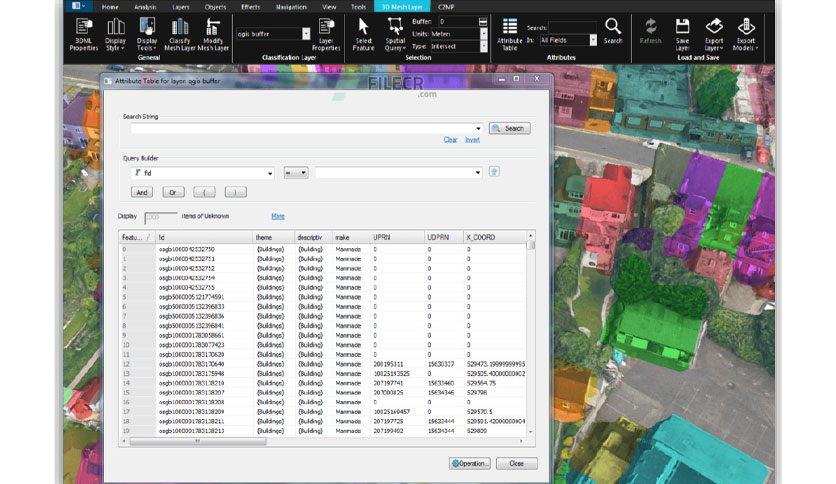The image size is (836, 484).
Task: Expand the Search String dropdown arrow
Action: [x=478, y=128]
